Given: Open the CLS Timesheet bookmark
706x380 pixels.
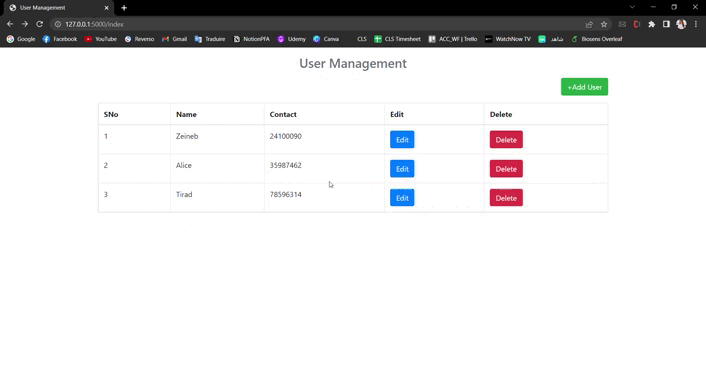Looking at the screenshot, I should click(397, 39).
